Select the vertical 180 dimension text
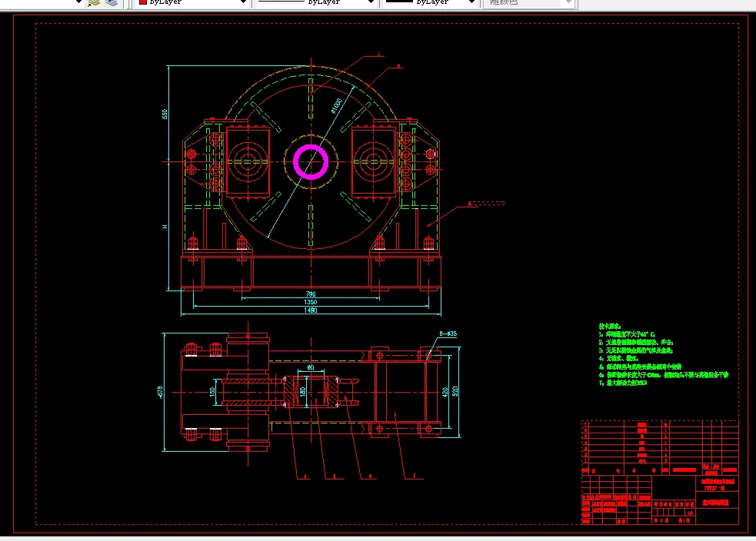Screen dimensions: 756x541 pyautogui.click(x=303, y=392)
